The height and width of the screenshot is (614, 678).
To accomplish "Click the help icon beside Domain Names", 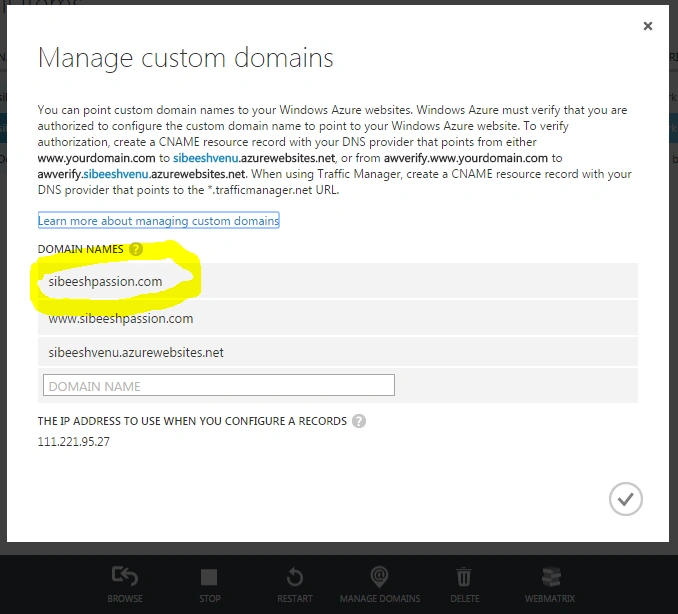I will (x=136, y=249).
